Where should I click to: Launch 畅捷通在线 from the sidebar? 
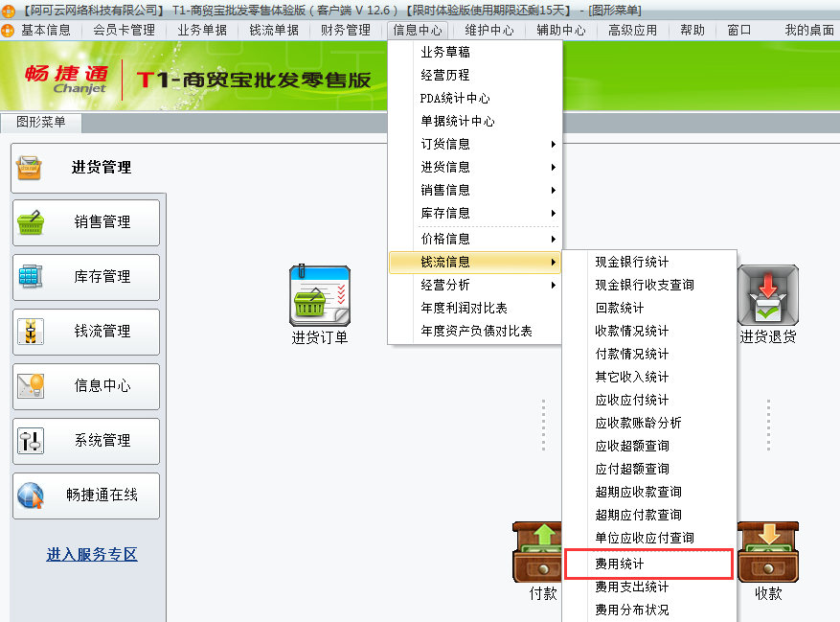coord(86,495)
